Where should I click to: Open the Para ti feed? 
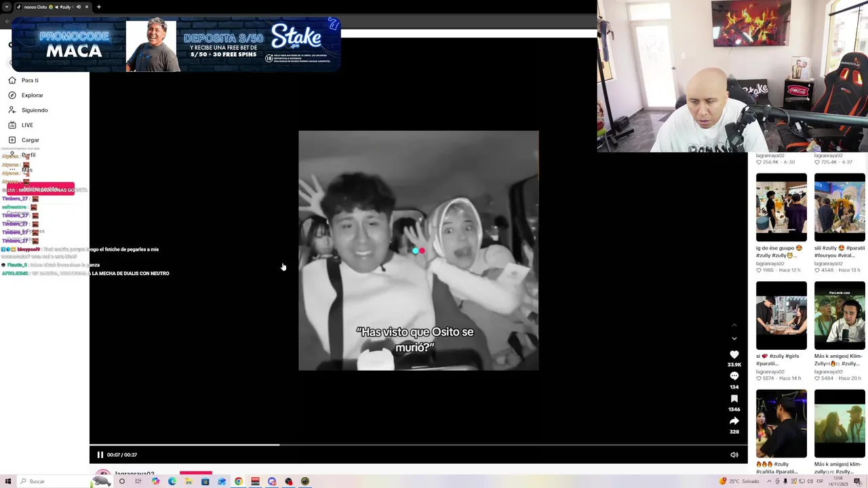(30, 80)
